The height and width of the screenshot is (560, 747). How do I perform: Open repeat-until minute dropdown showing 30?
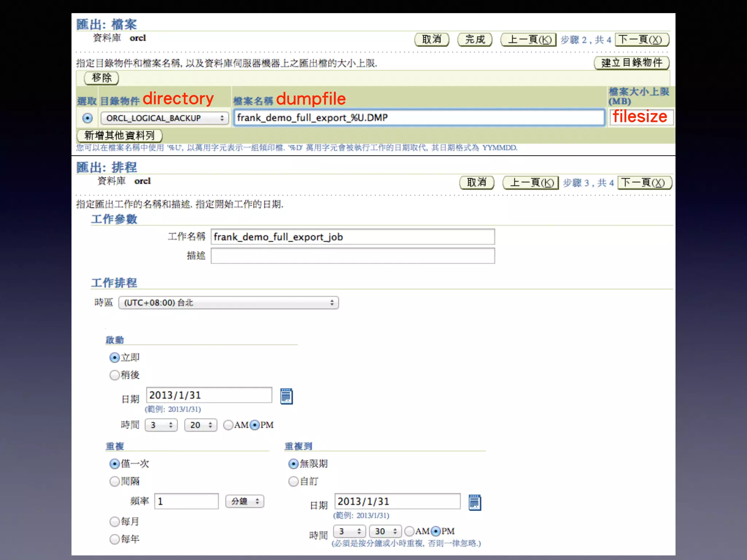click(x=386, y=532)
